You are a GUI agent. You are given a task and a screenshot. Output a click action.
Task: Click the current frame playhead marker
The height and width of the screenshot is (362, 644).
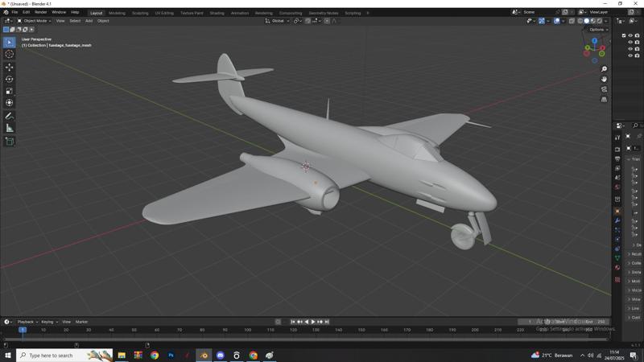click(x=23, y=330)
